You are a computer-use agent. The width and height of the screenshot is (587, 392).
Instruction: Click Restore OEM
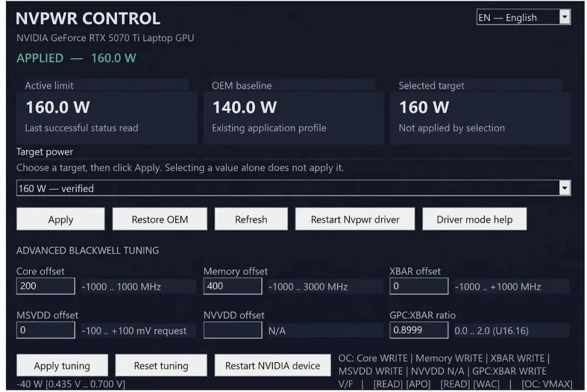[x=159, y=219]
